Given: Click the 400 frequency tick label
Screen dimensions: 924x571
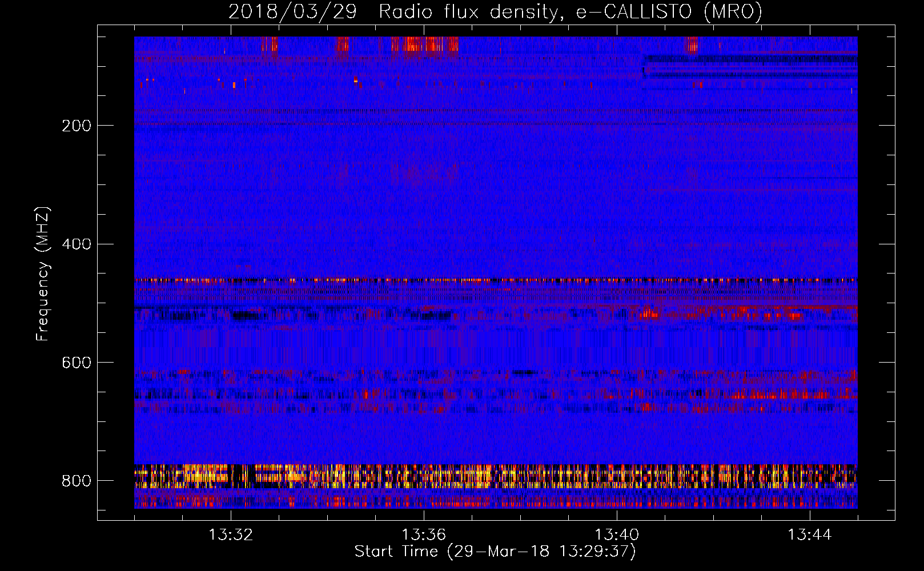Looking at the screenshot, I should [x=77, y=244].
